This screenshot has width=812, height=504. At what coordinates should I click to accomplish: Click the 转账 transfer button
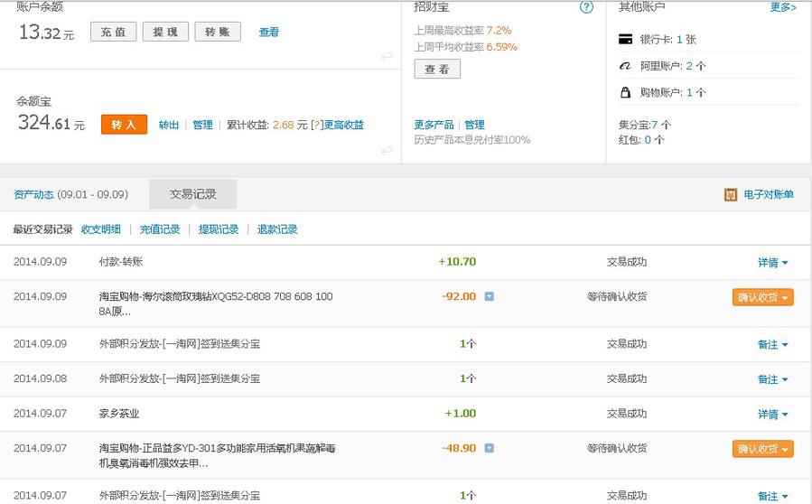click(218, 32)
